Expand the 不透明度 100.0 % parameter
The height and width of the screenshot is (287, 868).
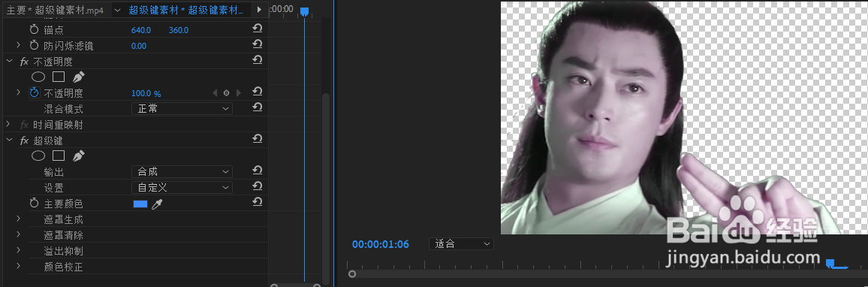click(18, 92)
